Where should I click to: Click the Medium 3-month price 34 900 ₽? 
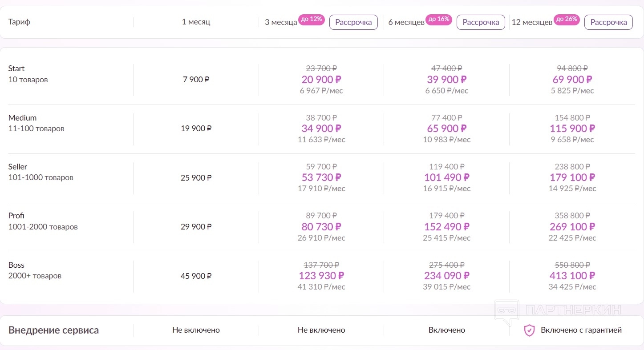[x=321, y=129]
